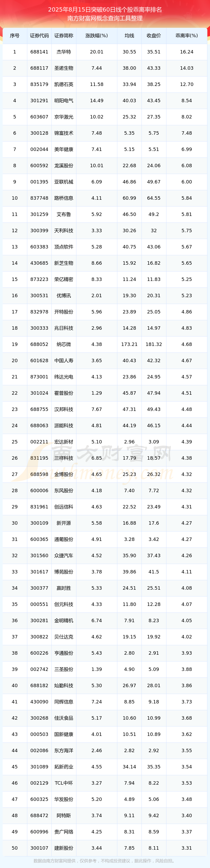This screenshot has height=868, width=210.
Task: Click the 序号 column header
Action: coord(14,36)
